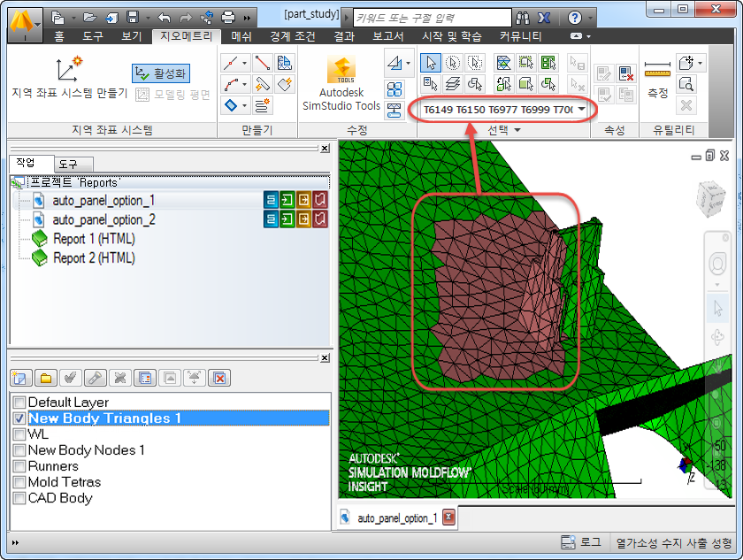Click the Import cube-with-arrow icon in quick access toolbar
This screenshot has height=560, width=743.
(x=111, y=18)
